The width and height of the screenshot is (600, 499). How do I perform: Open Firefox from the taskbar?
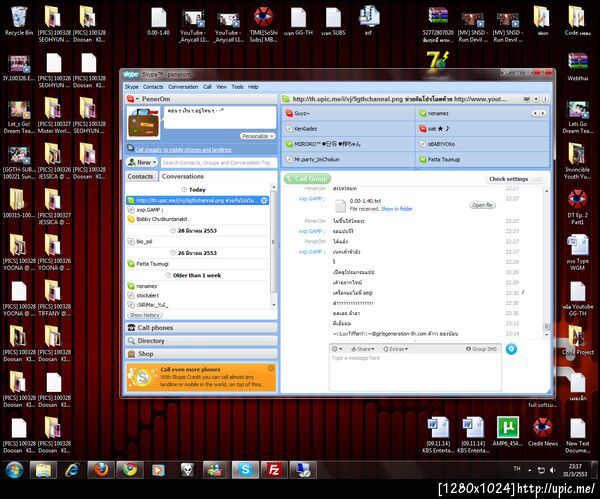point(99,470)
